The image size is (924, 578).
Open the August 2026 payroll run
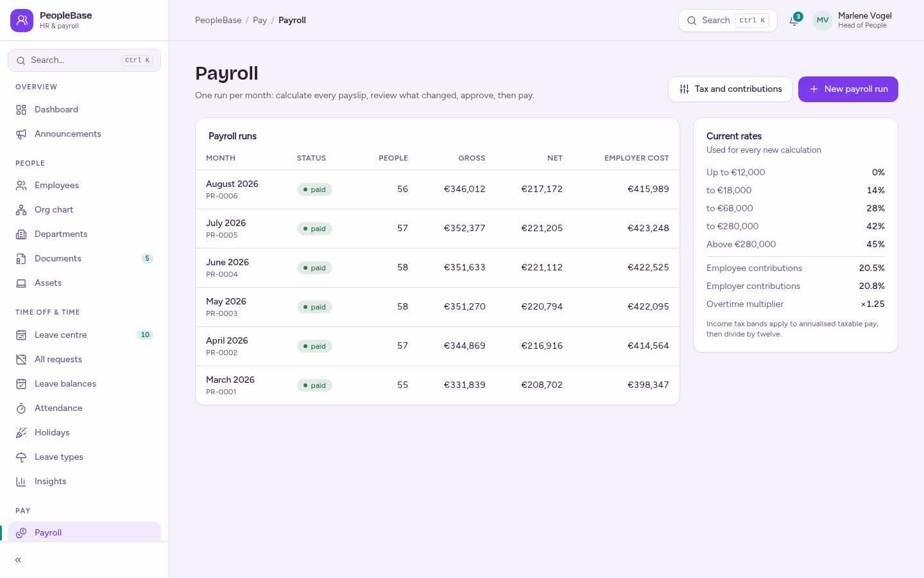coord(437,189)
